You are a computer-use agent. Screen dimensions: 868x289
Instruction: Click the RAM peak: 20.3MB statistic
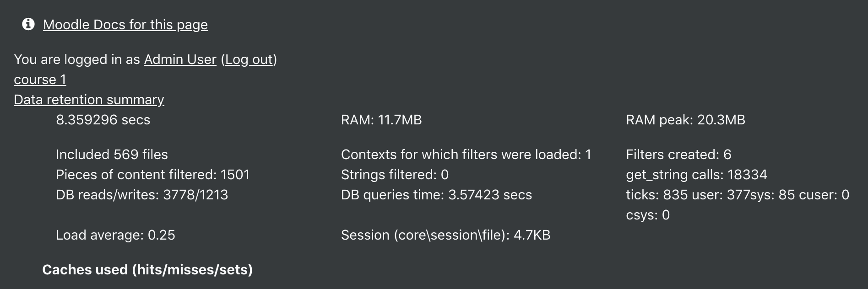[x=685, y=120]
